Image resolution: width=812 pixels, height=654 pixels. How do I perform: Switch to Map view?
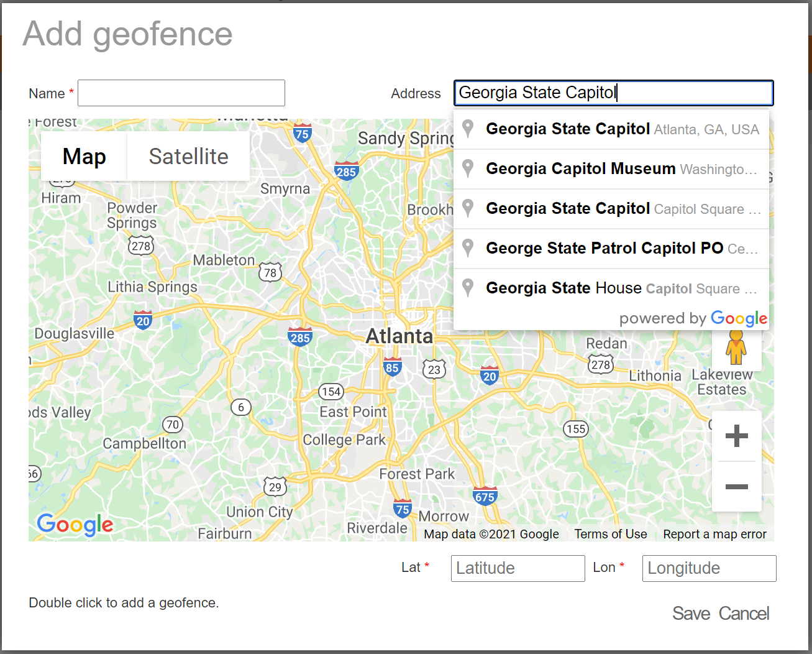(84, 157)
